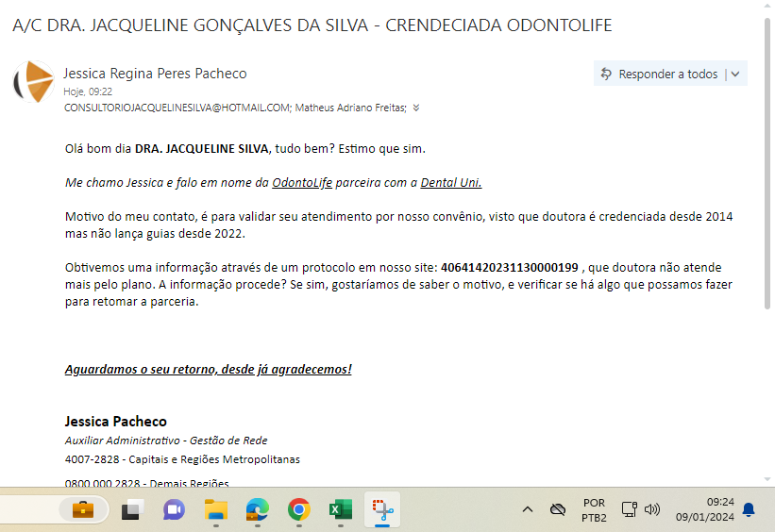Click the email subject heading
Screen dimensions: 775x532
coord(312,25)
